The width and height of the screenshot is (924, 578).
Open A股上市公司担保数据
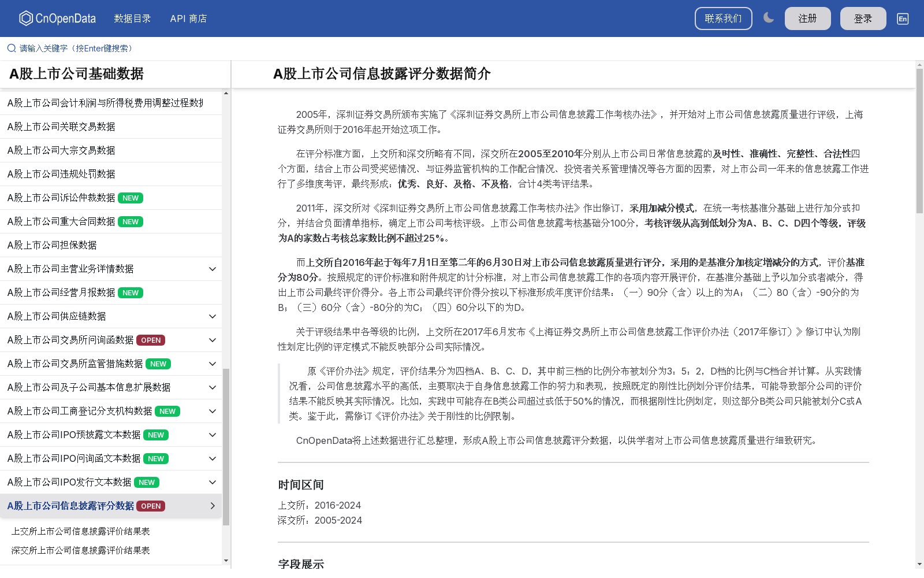point(111,245)
